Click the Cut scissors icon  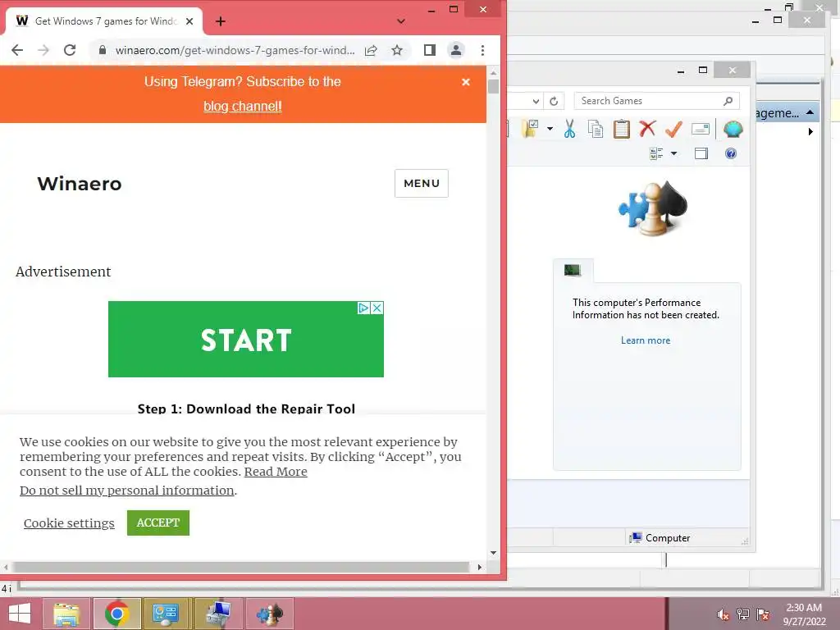569,129
